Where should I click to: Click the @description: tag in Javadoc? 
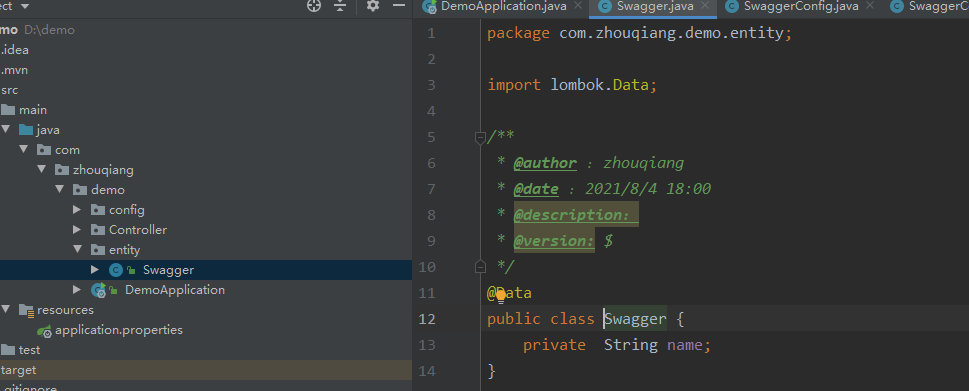click(x=572, y=215)
